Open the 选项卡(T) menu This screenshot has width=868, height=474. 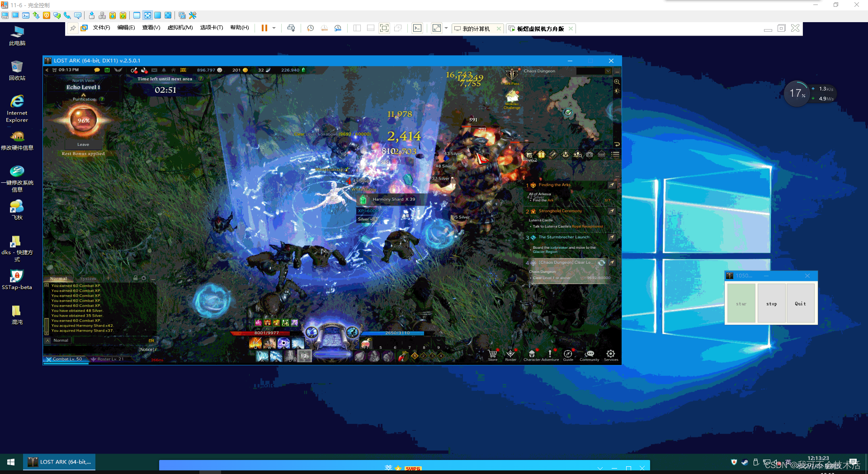(x=212, y=28)
